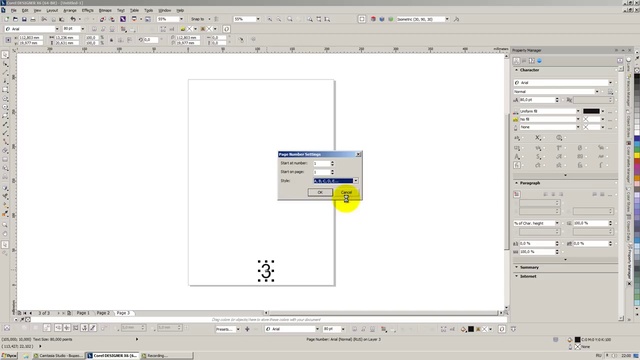The image size is (640, 360).
Task: Switch to Page 2 tab
Action: pyautogui.click(x=103, y=313)
